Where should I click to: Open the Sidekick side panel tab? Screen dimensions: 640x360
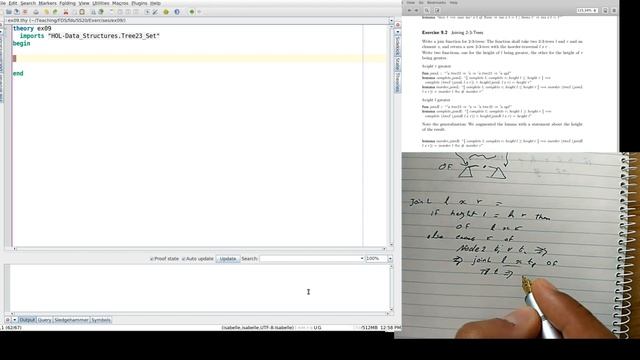coord(397,46)
